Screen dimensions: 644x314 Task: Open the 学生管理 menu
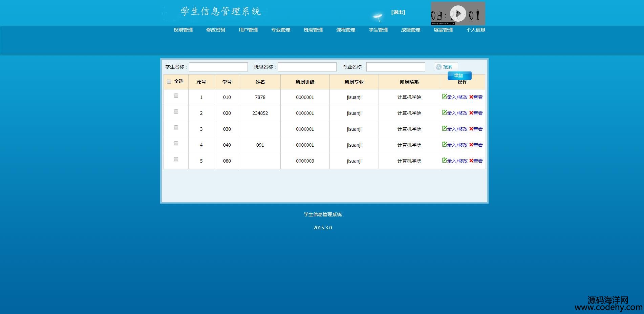tap(378, 30)
